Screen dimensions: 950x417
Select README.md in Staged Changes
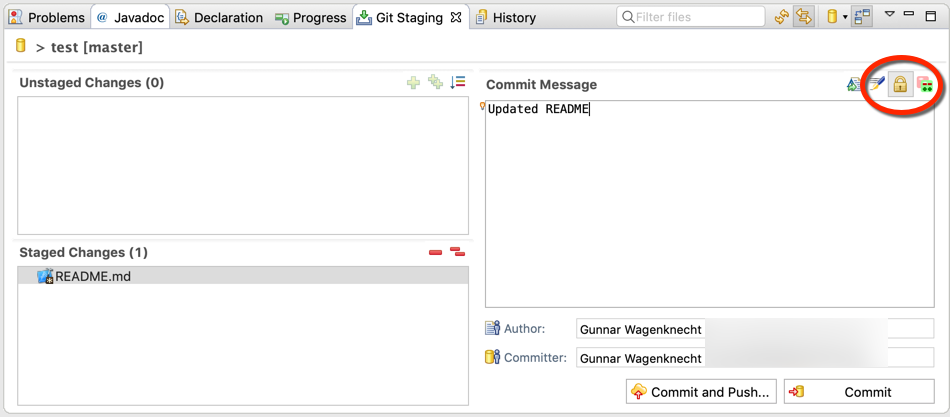(243, 276)
